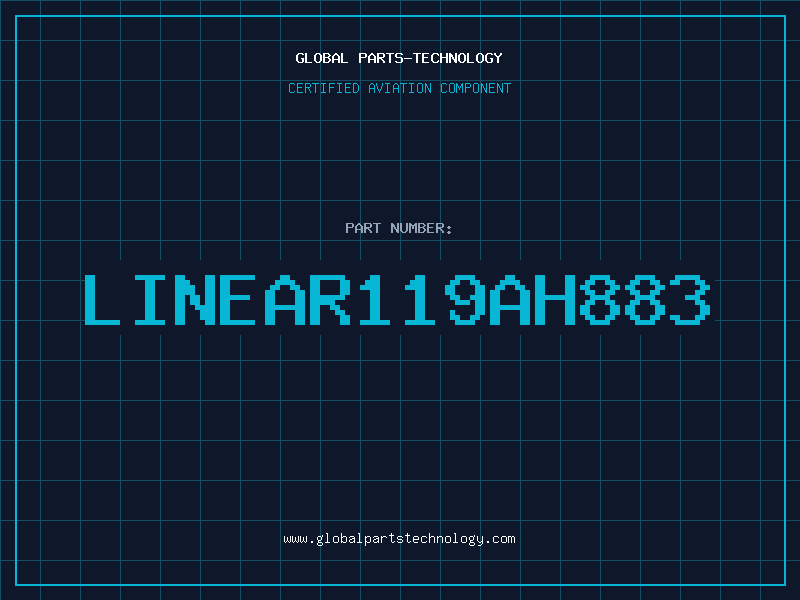Click the PART NUMBER: label
800x600 pixels.
pyautogui.click(x=399, y=228)
